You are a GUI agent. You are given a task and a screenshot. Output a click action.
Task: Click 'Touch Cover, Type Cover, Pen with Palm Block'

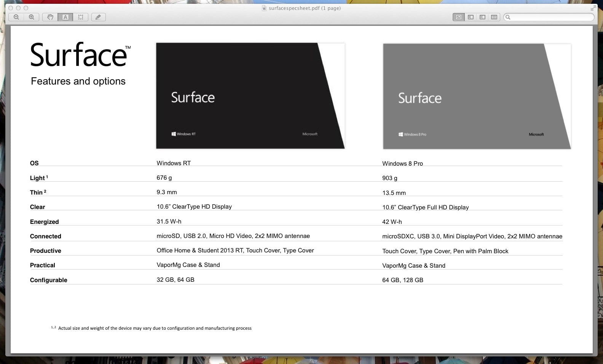tap(445, 251)
